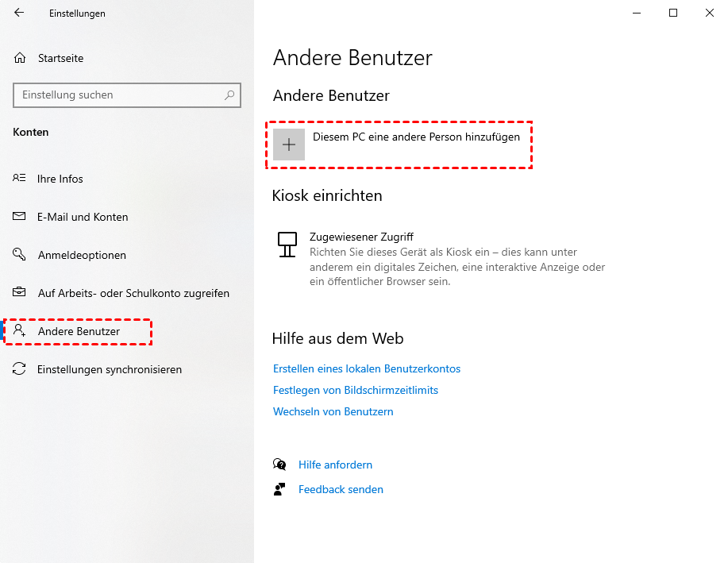Click Feedback senden link

[x=341, y=489]
